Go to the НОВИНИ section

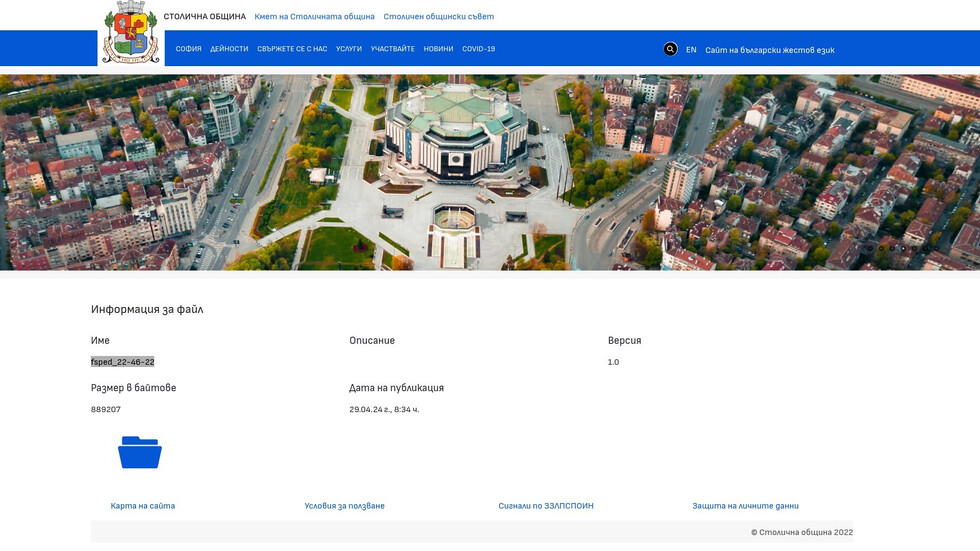click(438, 49)
